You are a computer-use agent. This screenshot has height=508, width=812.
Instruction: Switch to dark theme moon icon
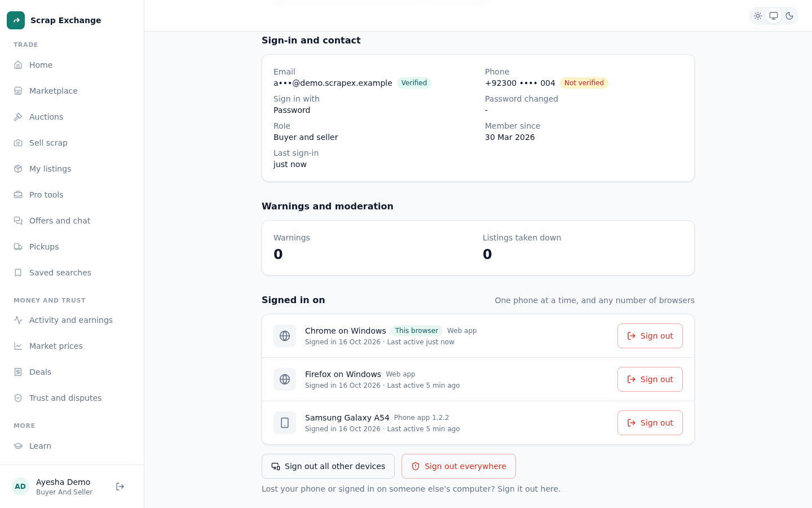[789, 16]
